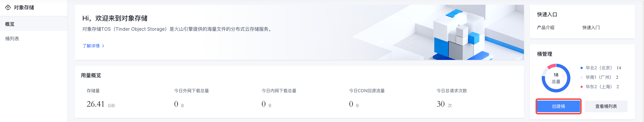Open the 概览 sidebar menu item
The height and width of the screenshot is (122, 644).
pos(10,24)
